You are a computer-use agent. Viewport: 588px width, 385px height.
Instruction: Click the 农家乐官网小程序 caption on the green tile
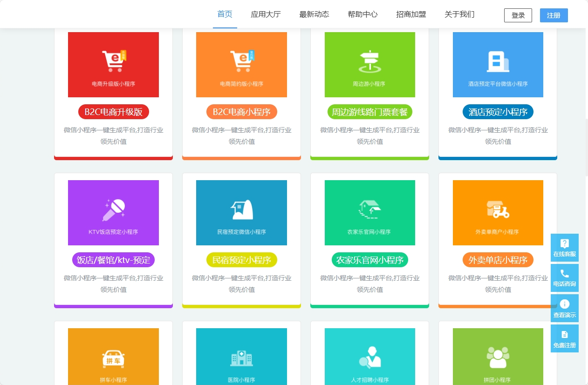click(x=369, y=232)
